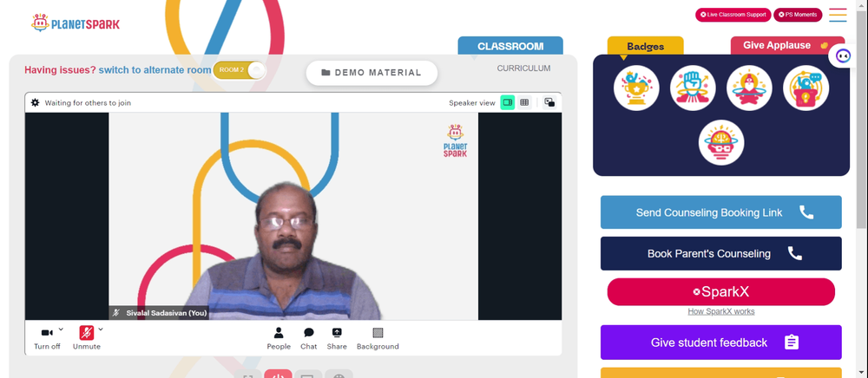
Task: Click the scrollbar up arrow
Action: 861,4
